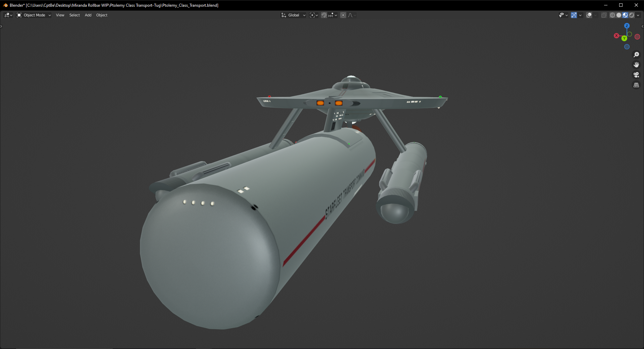Open snapping options dropdown
The image size is (644, 349).
[333, 15]
